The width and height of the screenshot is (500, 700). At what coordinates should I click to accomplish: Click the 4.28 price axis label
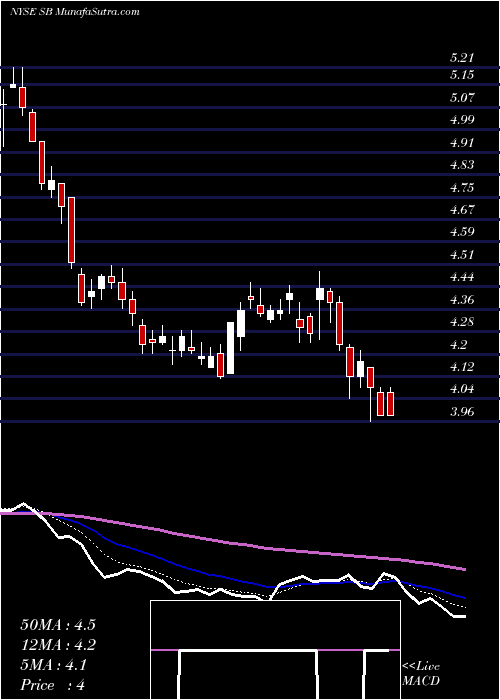[462, 321]
